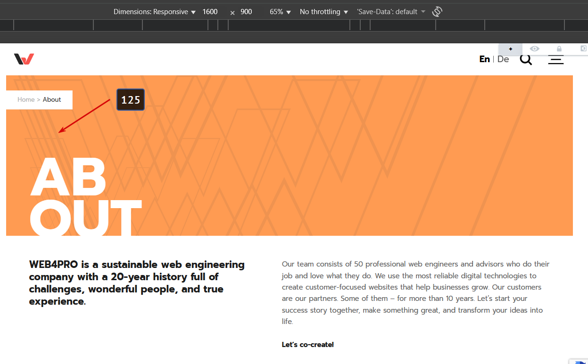Image resolution: width=588 pixels, height=364 pixels.
Task: Click the large ABOUT hero heading
Action: (x=85, y=197)
